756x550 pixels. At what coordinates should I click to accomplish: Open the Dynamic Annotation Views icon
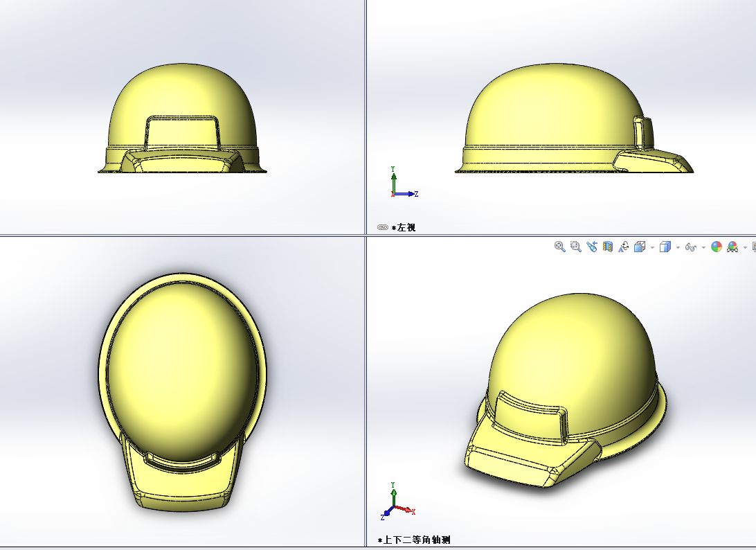click(624, 247)
